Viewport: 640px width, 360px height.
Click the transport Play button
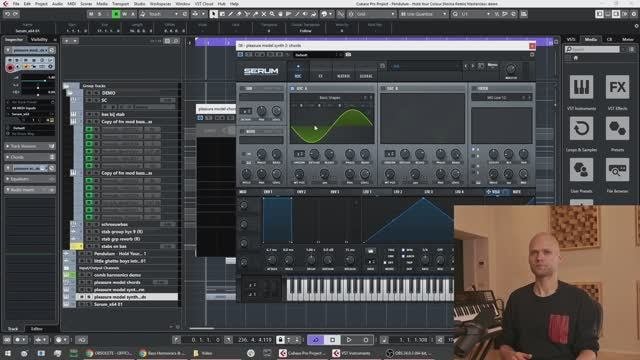click(349, 340)
